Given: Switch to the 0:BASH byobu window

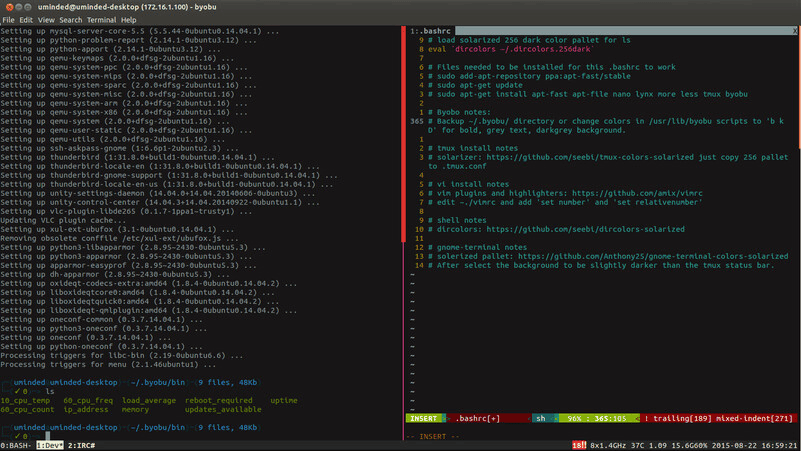Looking at the screenshot, I should coord(16,445).
